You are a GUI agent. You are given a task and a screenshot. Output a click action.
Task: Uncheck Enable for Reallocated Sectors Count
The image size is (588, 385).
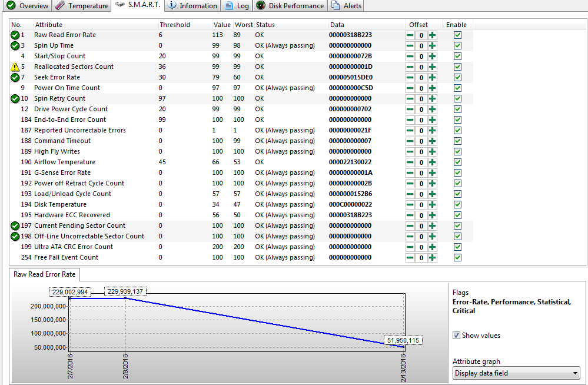(457, 67)
